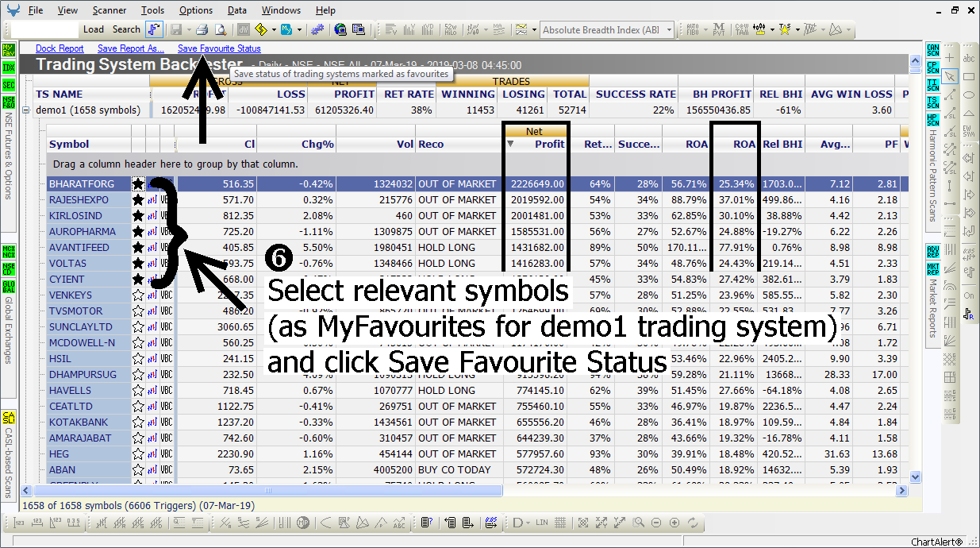Click the zoom-in plus icon in bottom toolbar
This screenshot has width=980, height=548.
(674, 523)
